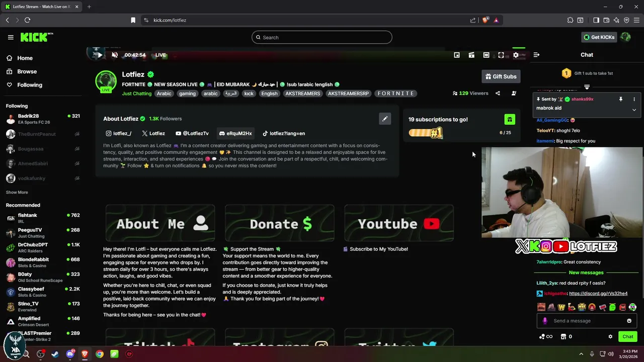This screenshot has height=362, width=644.
Task: Open pinned message options menu
Action: [634, 100]
